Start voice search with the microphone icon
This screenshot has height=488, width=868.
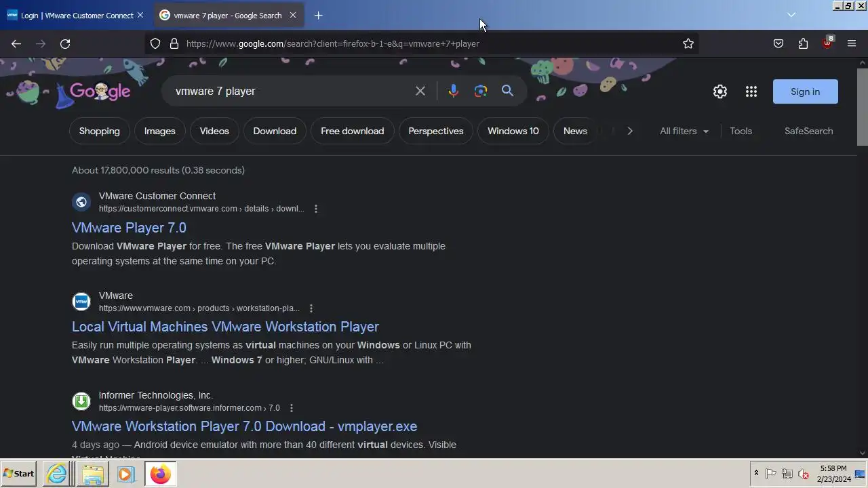(x=454, y=91)
